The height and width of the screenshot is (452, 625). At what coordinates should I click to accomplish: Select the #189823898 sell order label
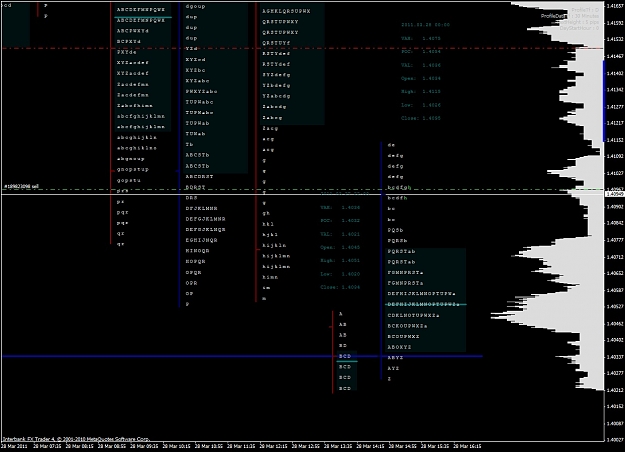point(22,186)
